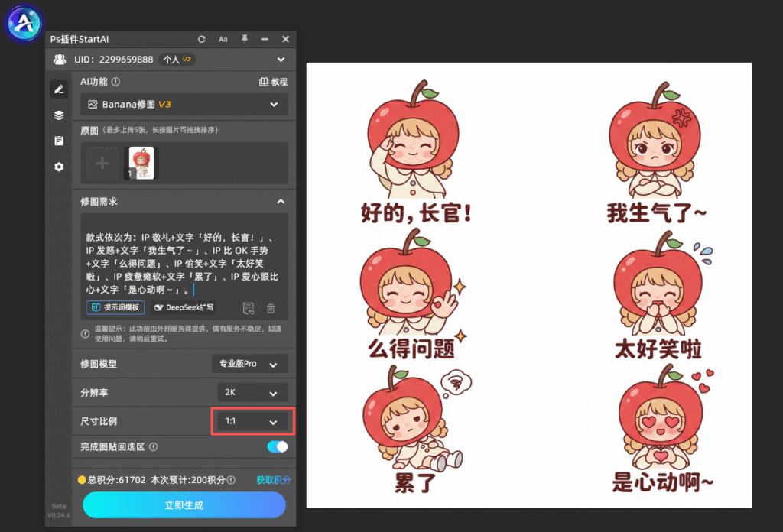The width and height of the screenshot is (783, 532).
Task: Collapse the 修图需求 section
Action: coord(281,202)
